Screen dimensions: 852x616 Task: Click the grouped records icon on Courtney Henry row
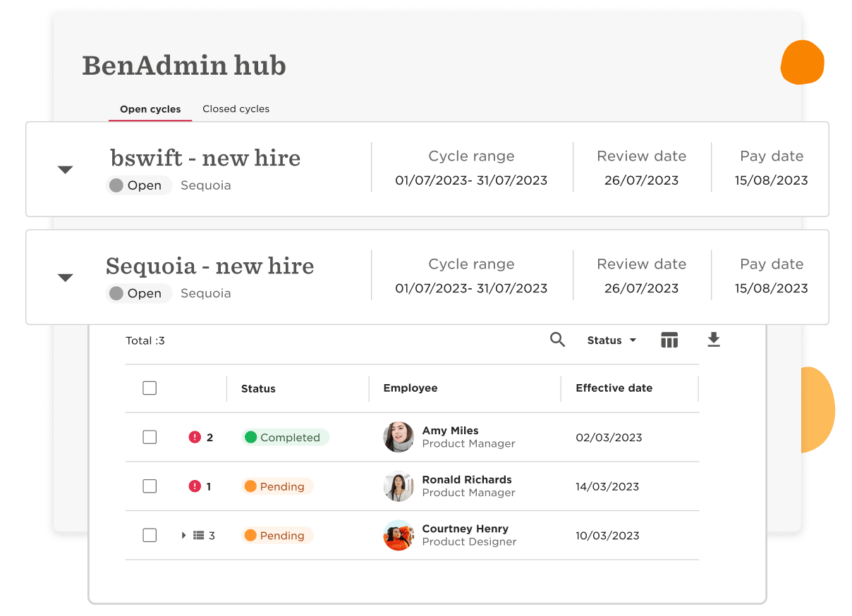click(198, 535)
